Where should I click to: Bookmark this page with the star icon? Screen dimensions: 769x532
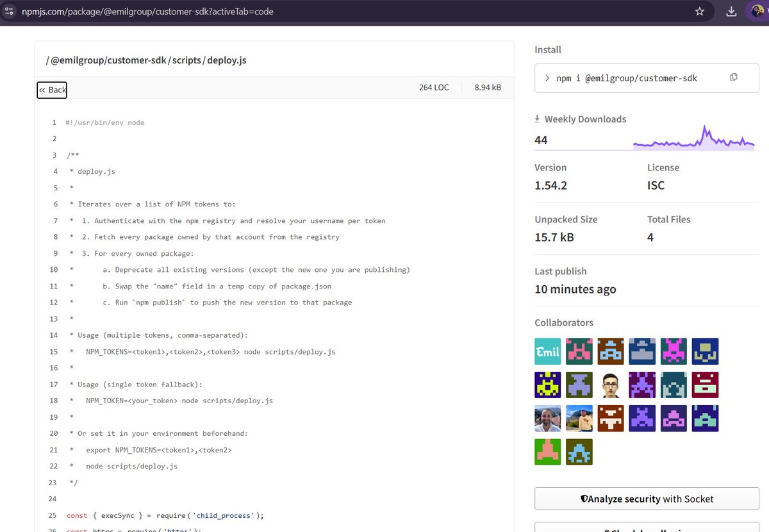point(699,11)
